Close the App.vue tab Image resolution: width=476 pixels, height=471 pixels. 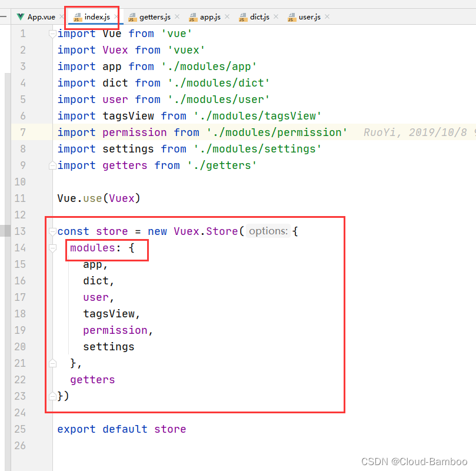[x=62, y=16]
